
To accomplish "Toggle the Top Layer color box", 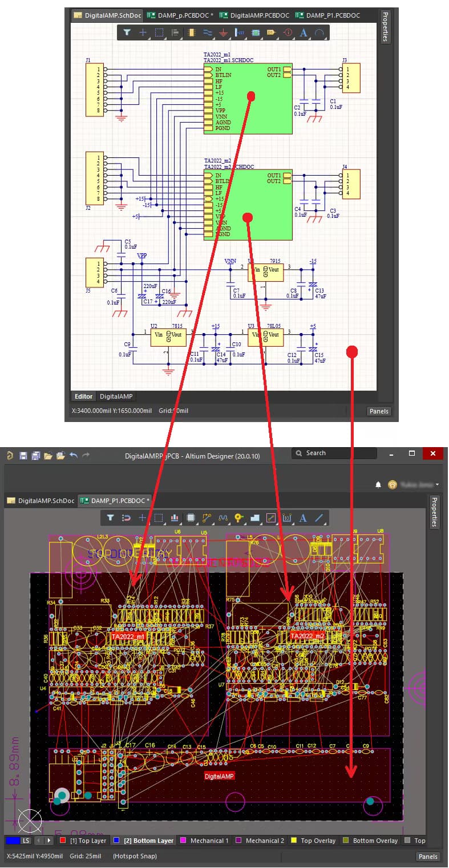I will click(x=63, y=841).
